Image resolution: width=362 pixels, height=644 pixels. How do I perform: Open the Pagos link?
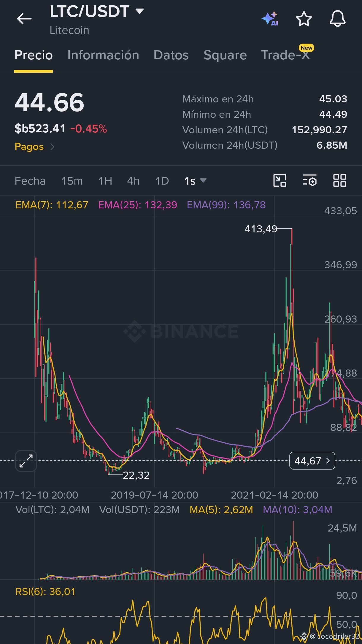pyautogui.click(x=34, y=147)
